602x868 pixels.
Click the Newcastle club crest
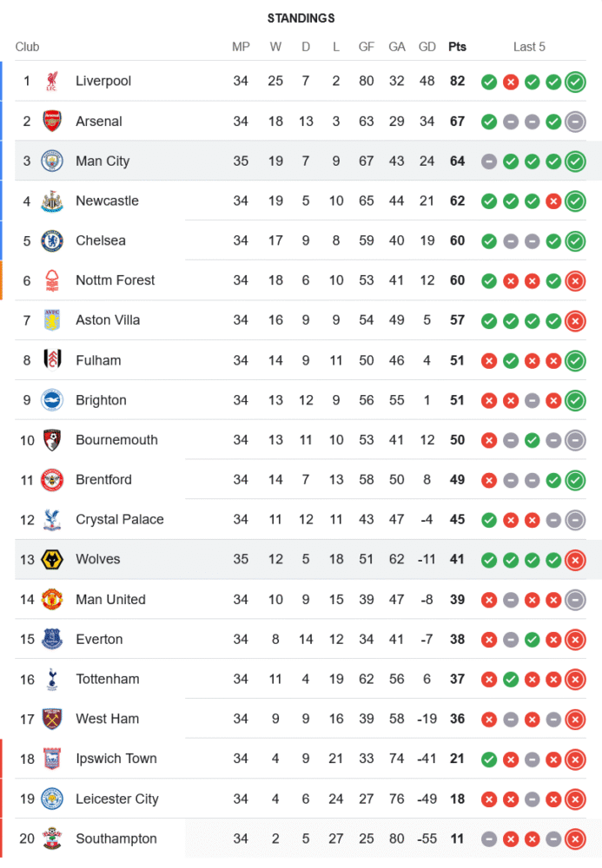(x=52, y=201)
